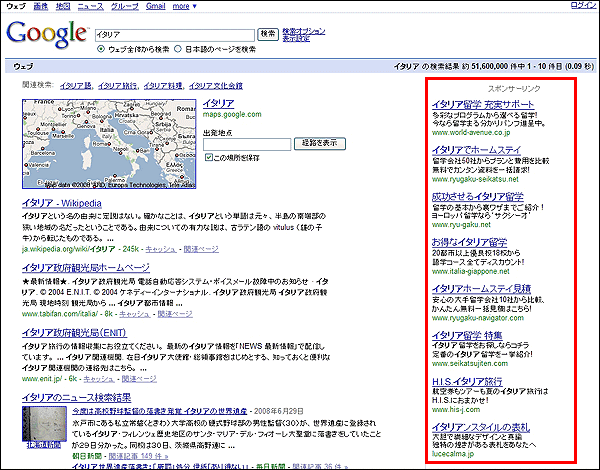This screenshot has width=600, height=470.
Task: Open the 画像 tab in top navigation
Action: pyautogui.click(x=40, y=6)
